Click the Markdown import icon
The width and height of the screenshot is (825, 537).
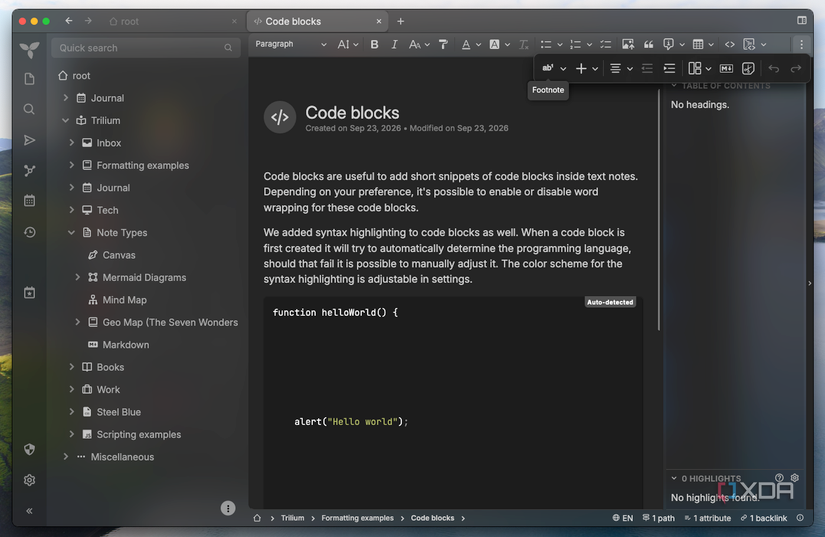[726, 68]
